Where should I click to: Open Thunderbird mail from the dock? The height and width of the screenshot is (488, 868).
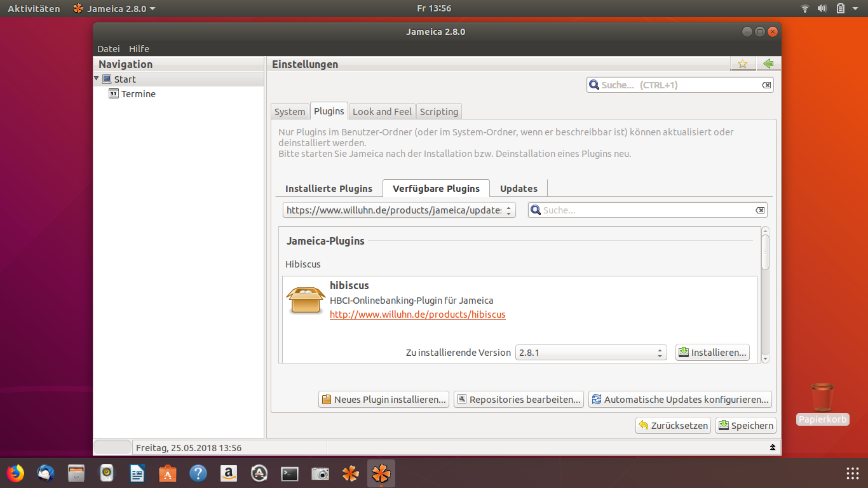46,473
